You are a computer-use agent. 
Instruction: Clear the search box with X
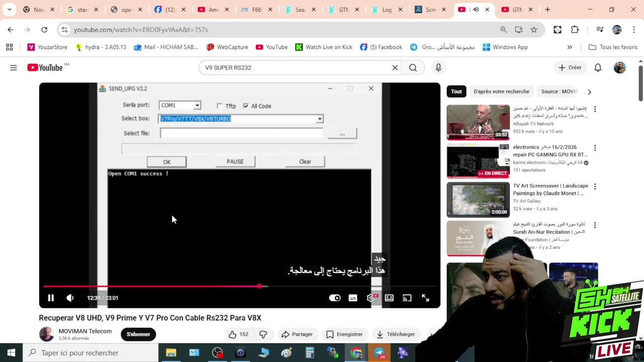coord(395,67)
